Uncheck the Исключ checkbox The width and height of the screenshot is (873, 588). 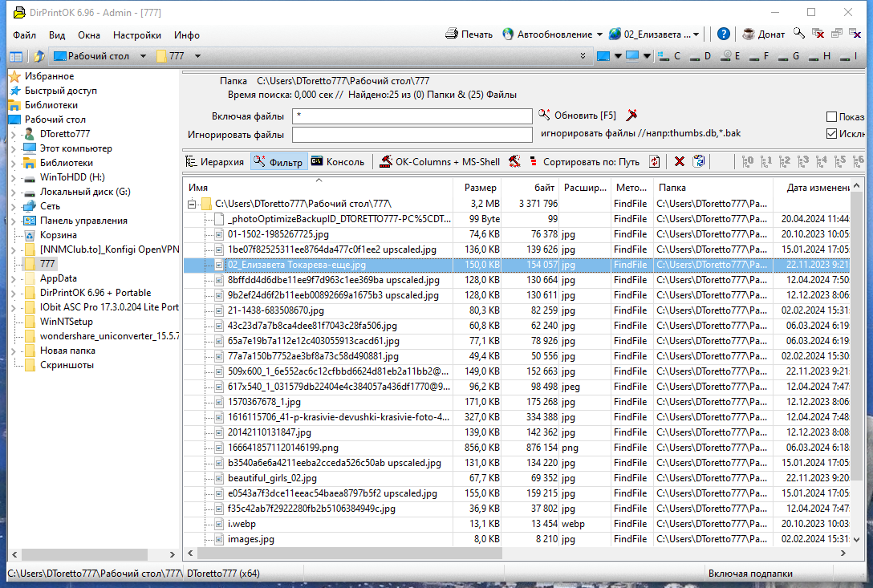click(832, 133)
